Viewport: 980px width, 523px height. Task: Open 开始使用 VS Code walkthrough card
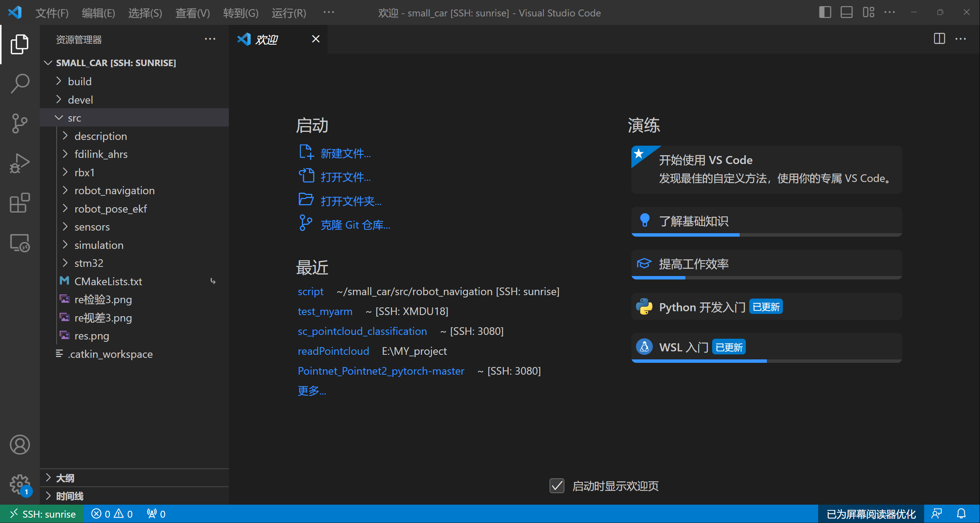(766, 169)
